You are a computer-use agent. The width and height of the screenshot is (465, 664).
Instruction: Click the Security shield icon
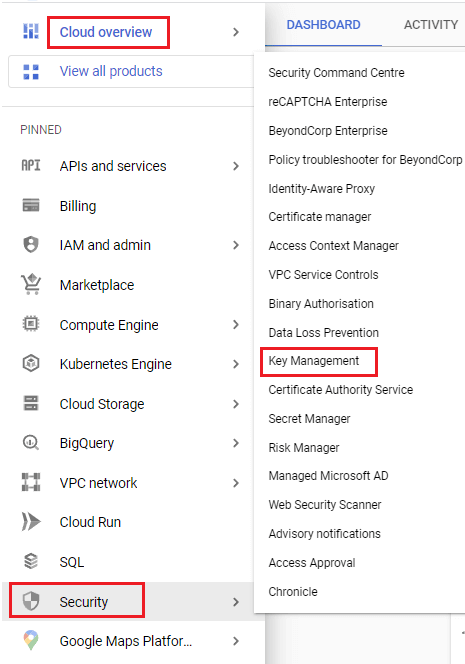tap(31, 601)
